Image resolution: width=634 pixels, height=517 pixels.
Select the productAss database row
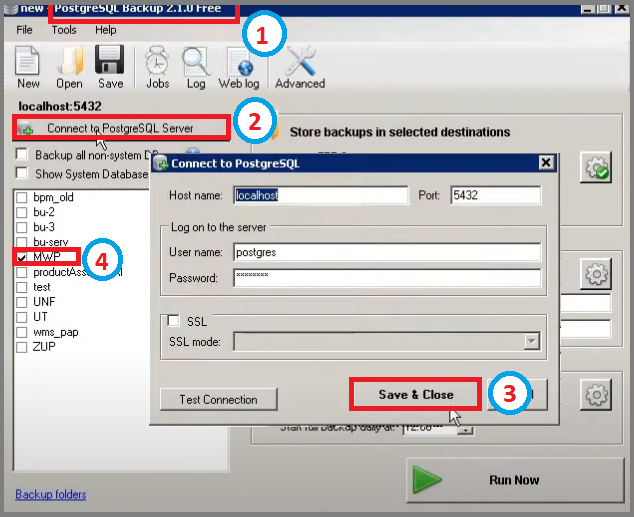pos(69,272)
